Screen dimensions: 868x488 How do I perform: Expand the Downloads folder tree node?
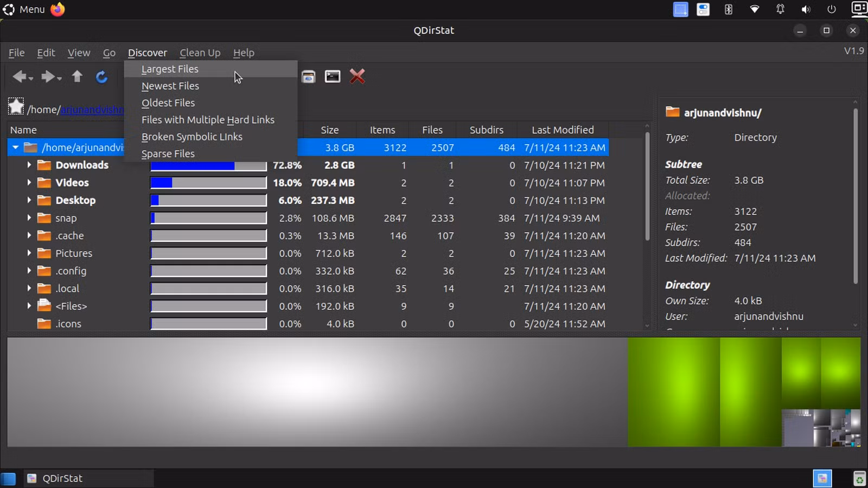[x=29, y=165]
